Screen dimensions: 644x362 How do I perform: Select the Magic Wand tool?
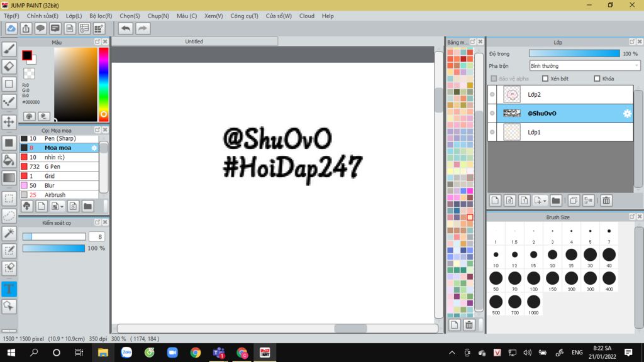point(9,233)
